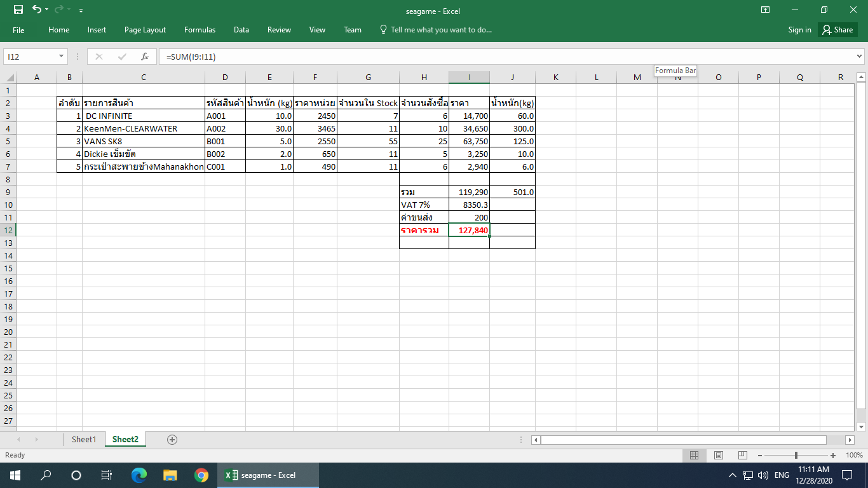Switch to Page Break Preview icon
The height and width of the screenshot is (488, 868).
pyautogui.click(x=742, y=456)
